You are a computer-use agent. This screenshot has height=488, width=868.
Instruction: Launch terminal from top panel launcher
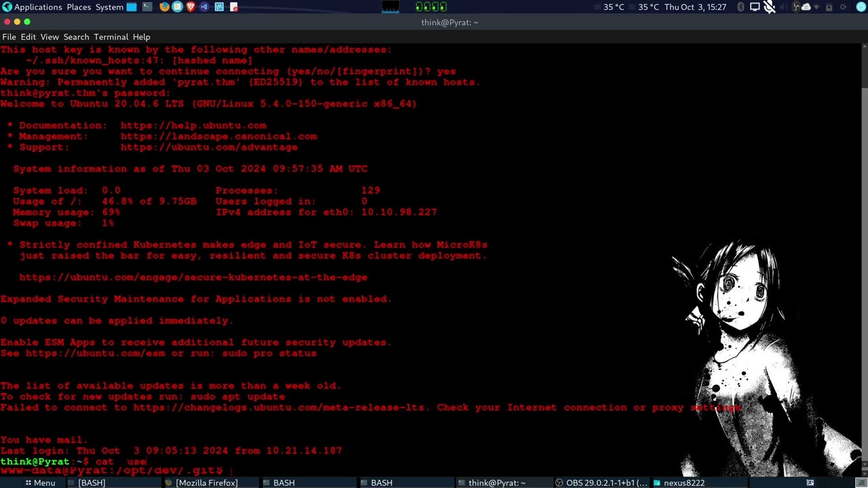(x=147, y=7)
